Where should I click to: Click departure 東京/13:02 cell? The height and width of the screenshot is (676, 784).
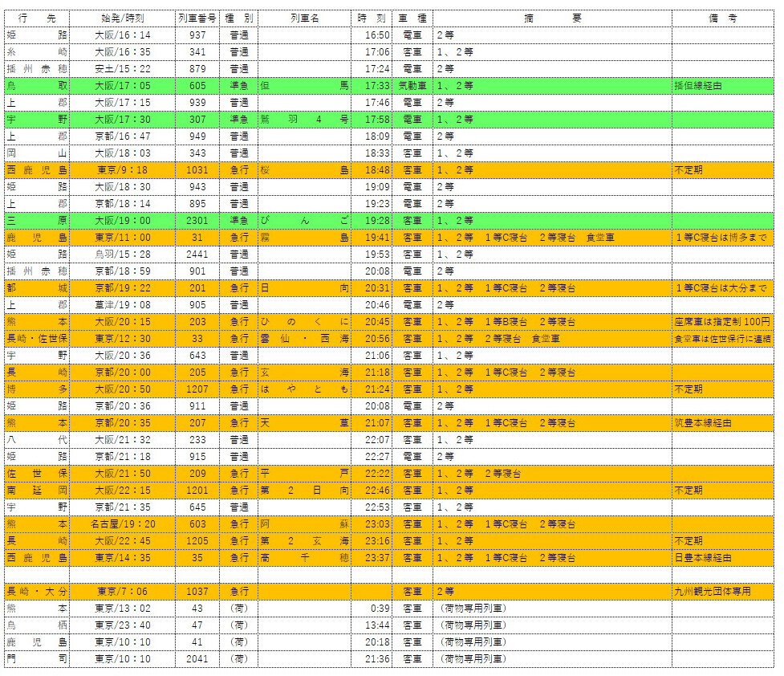tap(123, 609)
